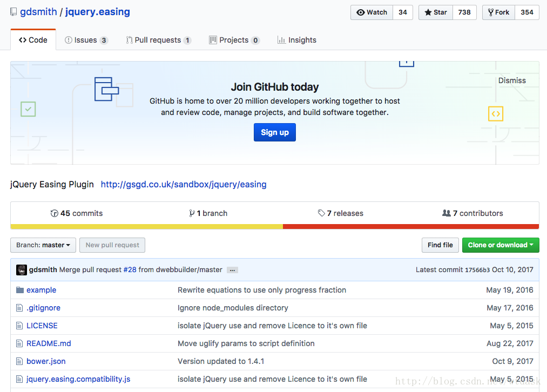The image size is (547, 392).
Task: Open the gdsmith owner profile link
Action: tap(38, 12)
